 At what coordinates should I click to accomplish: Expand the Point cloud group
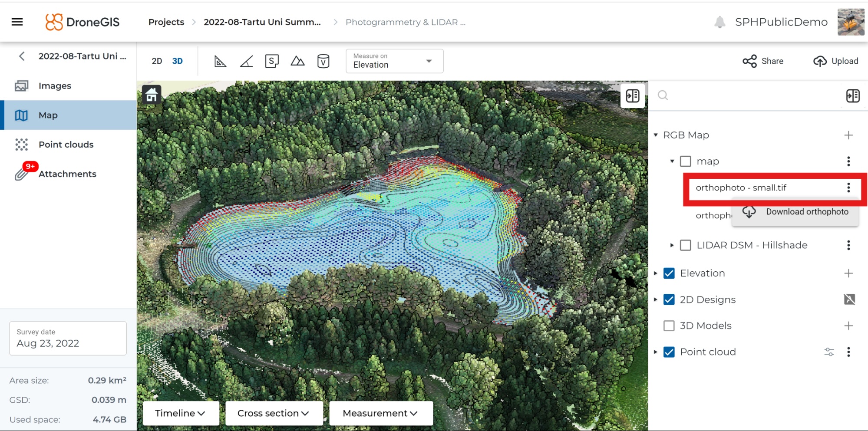click(656, 352)
